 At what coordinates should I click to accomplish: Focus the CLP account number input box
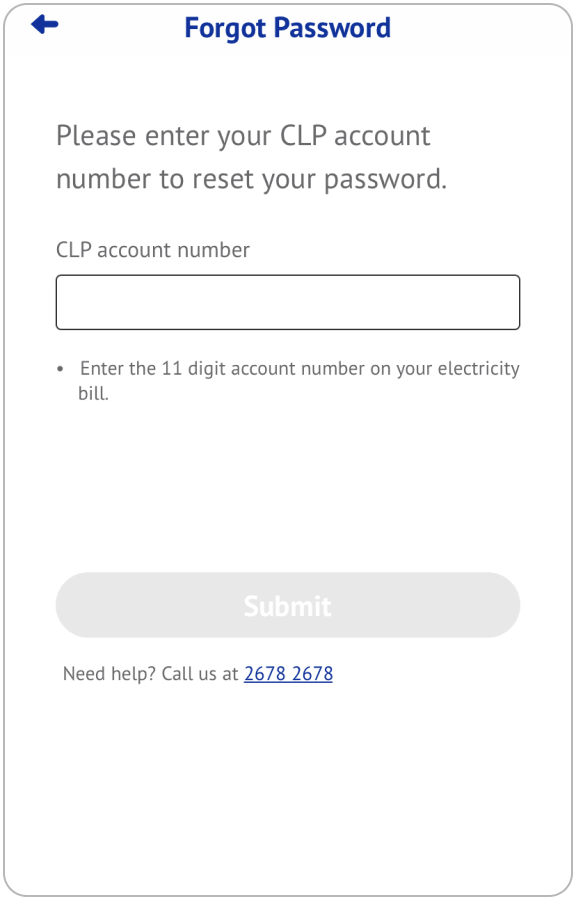click(288, 302)
